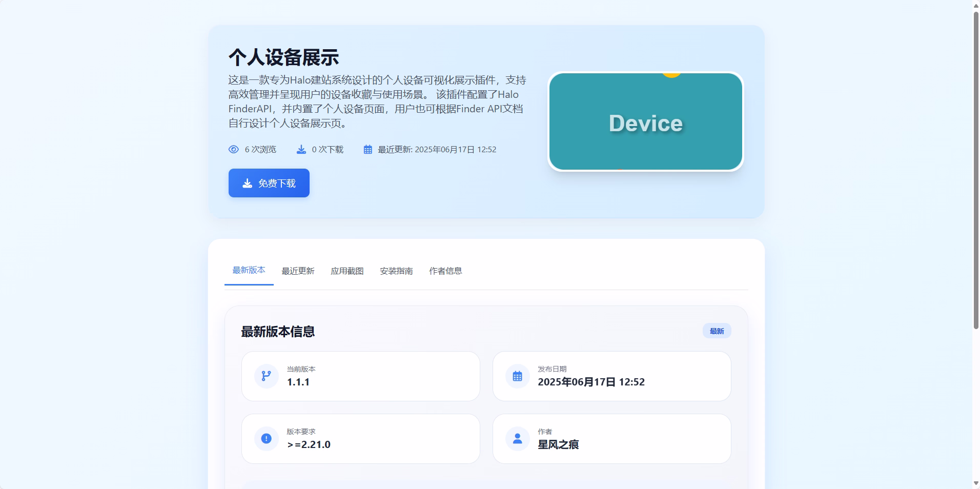
Task: Click version number 1.1.1
Action: point(298,382)
